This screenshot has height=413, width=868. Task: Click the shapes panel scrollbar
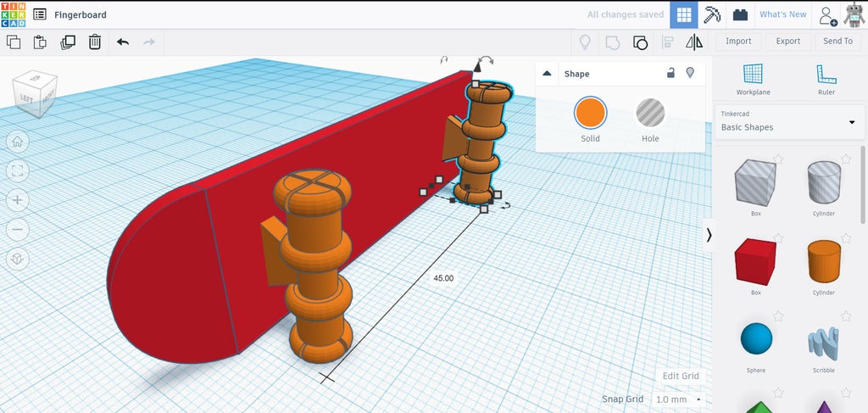(x=863, y=184)
